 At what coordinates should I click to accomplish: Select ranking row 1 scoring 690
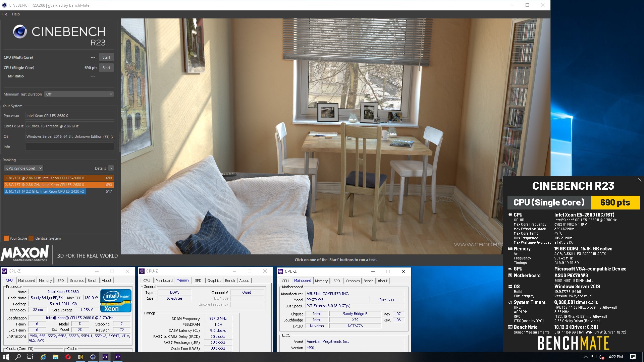(x=58, y=178)
